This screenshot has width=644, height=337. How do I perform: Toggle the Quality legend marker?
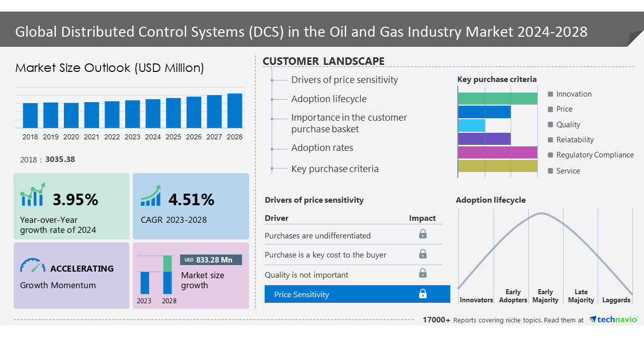[550, 124]
